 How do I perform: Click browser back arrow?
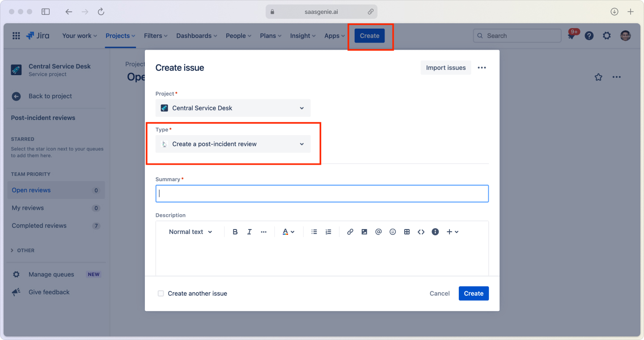pyautogui.click(x=68, y=12)
